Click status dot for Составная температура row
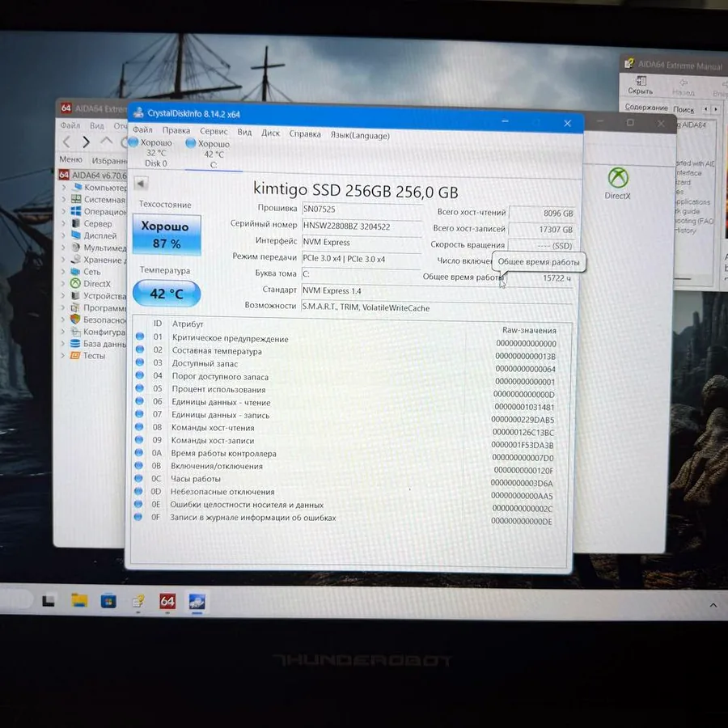The image size is (728, 728). point(140,349)
